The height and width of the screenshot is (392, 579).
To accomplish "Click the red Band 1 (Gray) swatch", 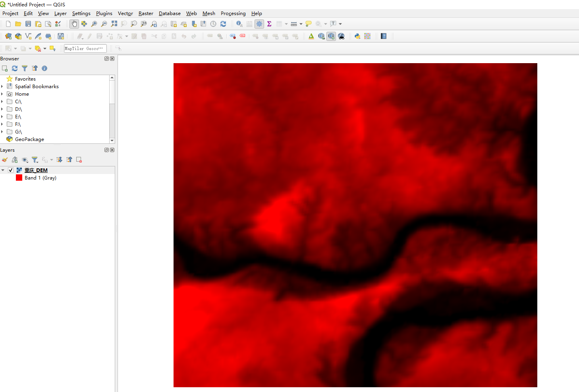I will point(19,178).
